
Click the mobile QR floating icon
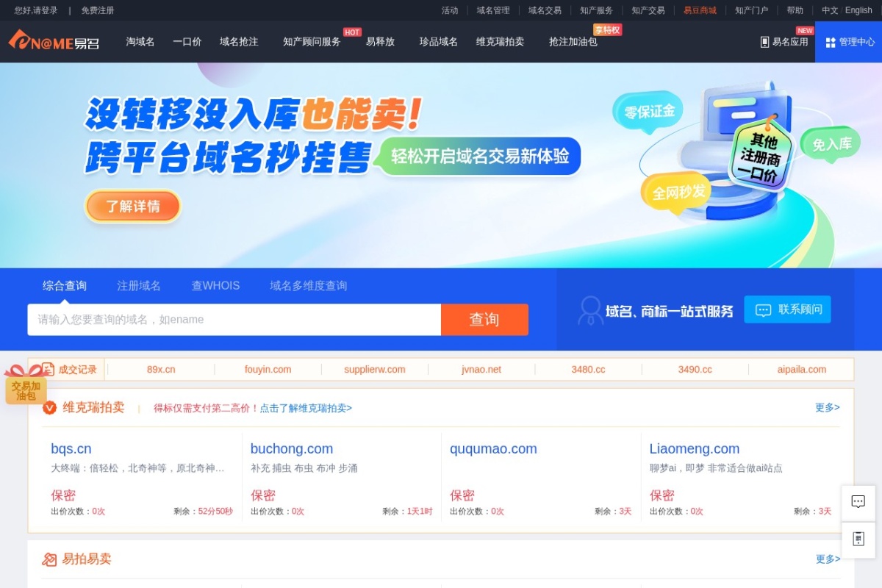click(858, 539)
